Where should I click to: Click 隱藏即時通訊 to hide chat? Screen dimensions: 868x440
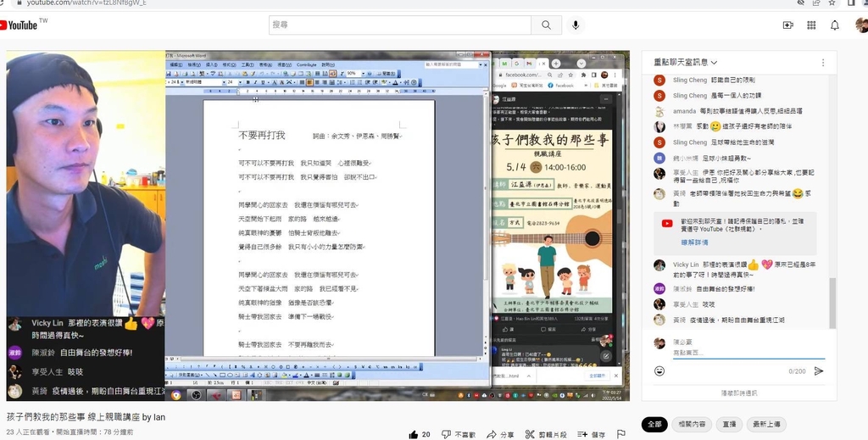739,393
